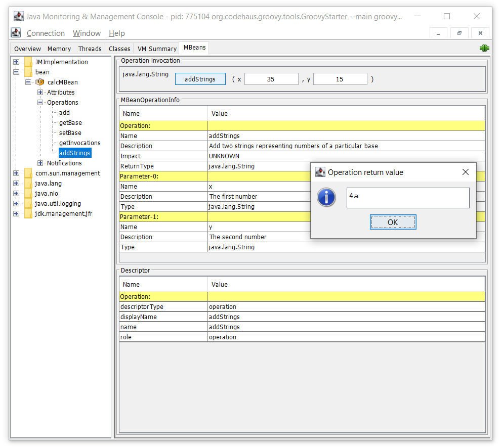Image resolution: width=502 pixels, height=448 pixels.
Task: Click the x parameter input field
Action: tap(271, 79)
